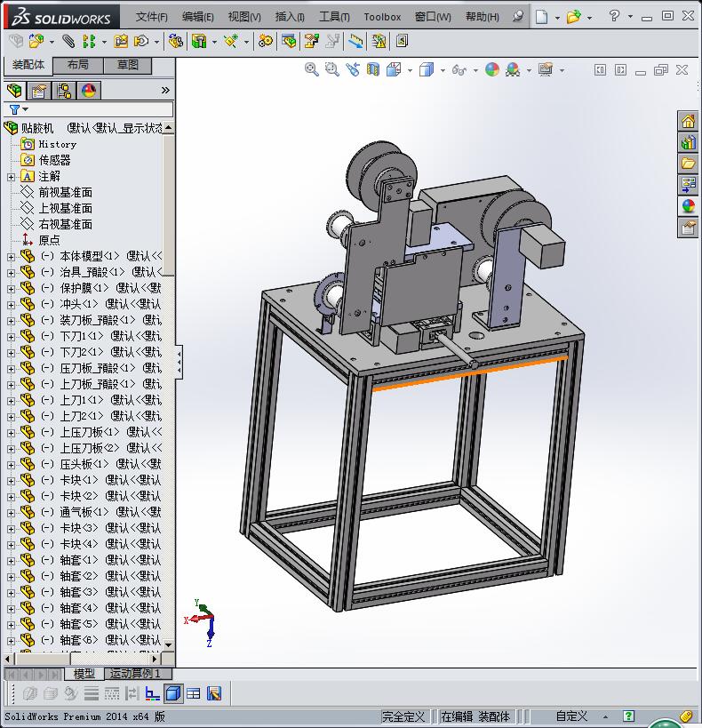
Task: Open Design Library in task pane
Action: pyautogui.click(x=688, y=142)
